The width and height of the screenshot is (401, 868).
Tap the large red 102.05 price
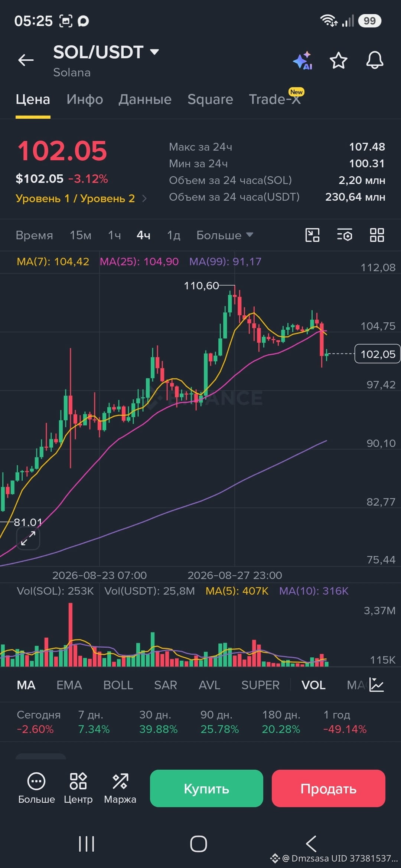[62, 151]
